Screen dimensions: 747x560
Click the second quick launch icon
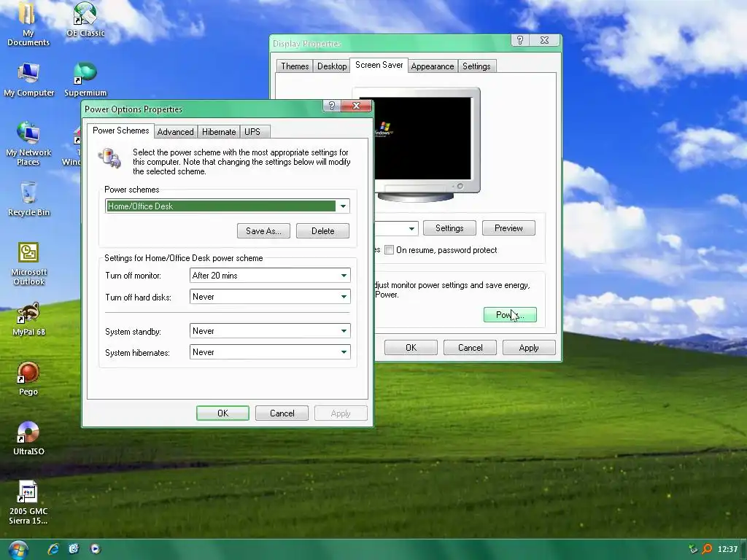click(74, 549)
